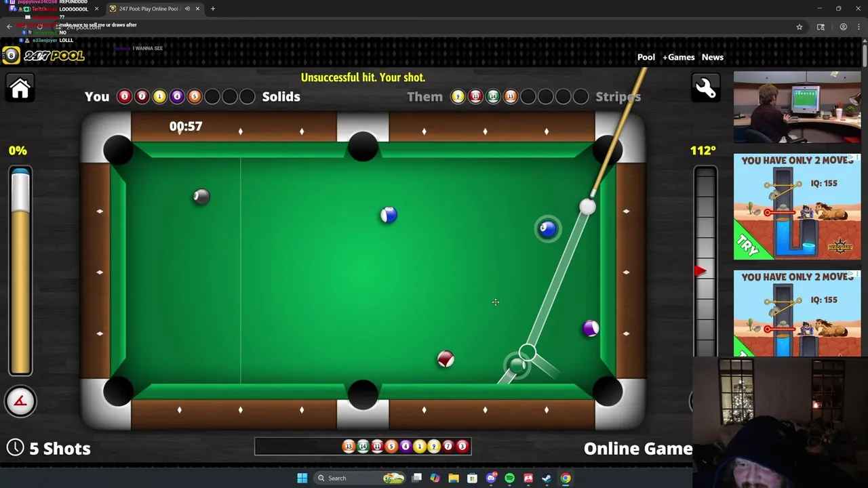Open Chrome profile avatar icon
This screenshot has width=868, height=488.
pyautogui.click(x=844, y=27)
